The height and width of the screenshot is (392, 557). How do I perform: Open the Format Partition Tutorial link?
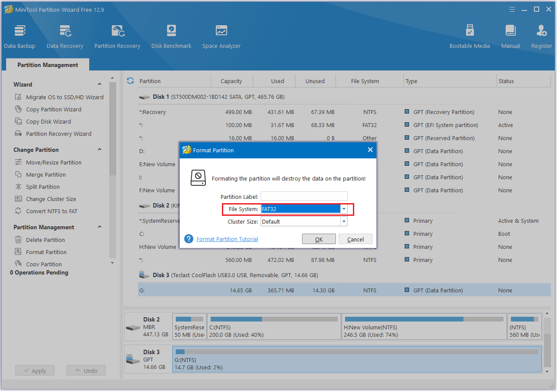pos(227,239)
